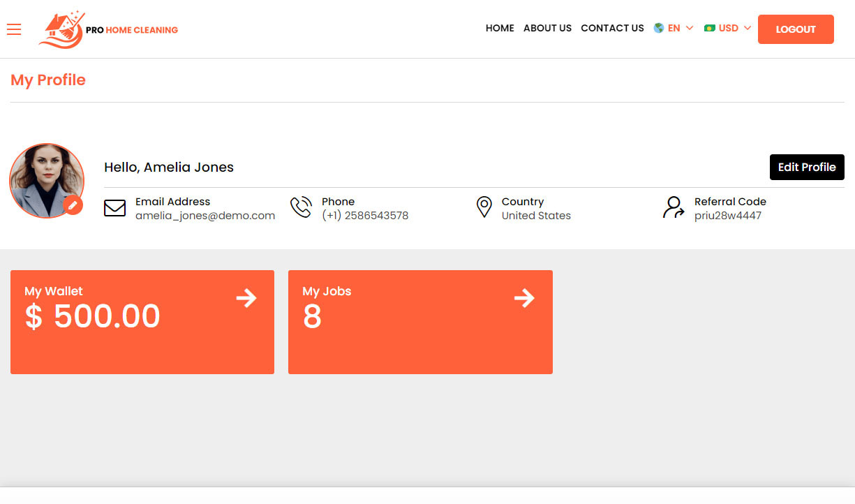Click the referral code person icon
Viewport: 855px width, 504px height.
click(x=672, y=207)
